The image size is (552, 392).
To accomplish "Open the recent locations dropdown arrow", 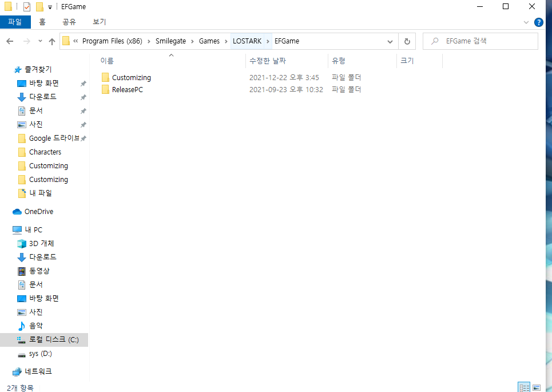I will pyautogui.click(x=40, y=41).
